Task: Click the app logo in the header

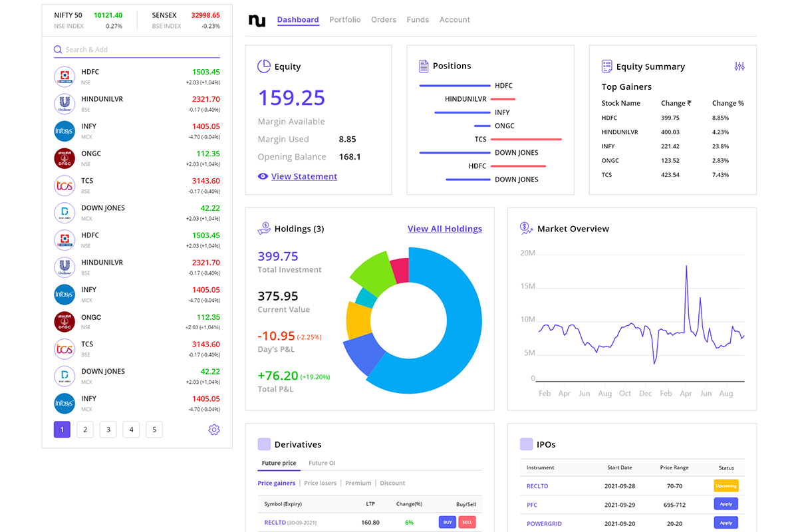Action: pos(257,20)
